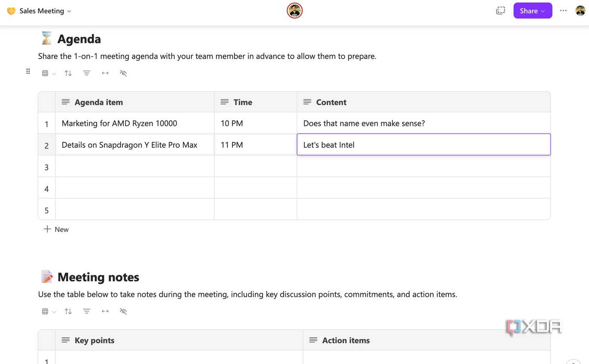The width and height of the screenshot is (589, 364).
Task: Sort the Meeting notes table
Action: point(68,311)
